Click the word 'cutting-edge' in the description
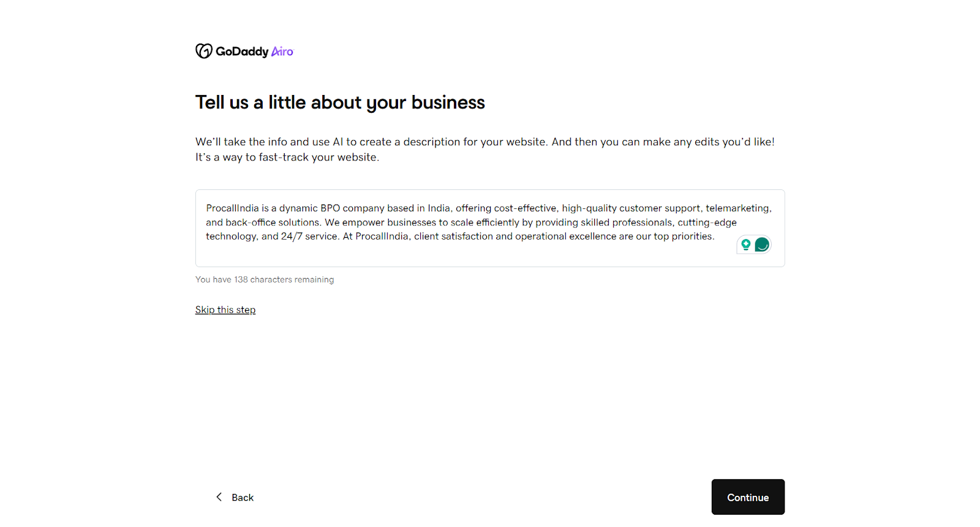Viewport: 980px width, 527px height. click(x=707, y=222)
